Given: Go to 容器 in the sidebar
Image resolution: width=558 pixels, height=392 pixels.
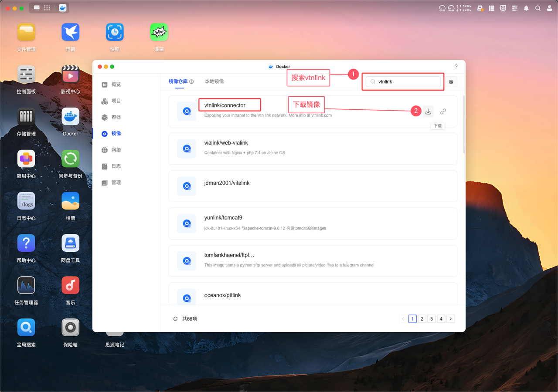Looking at the screenshot, I should point(116,117).
